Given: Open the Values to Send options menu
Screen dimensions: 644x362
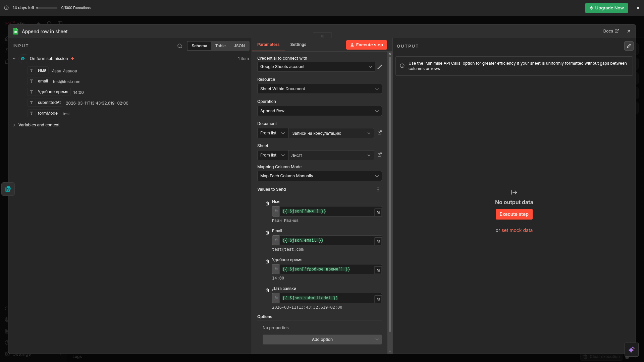Looking at the screenshot, I should pyautogui.click(x=378, y=189).
